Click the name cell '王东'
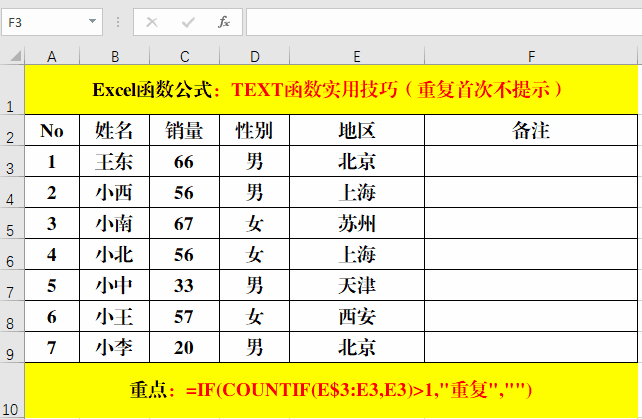The image size is (642, 419). pos(115,161)
